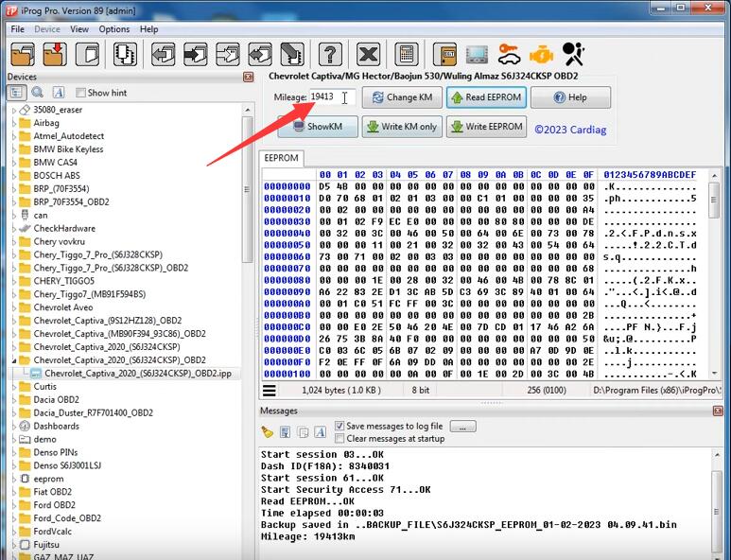Click the Change KM button

tap(402, 97)
